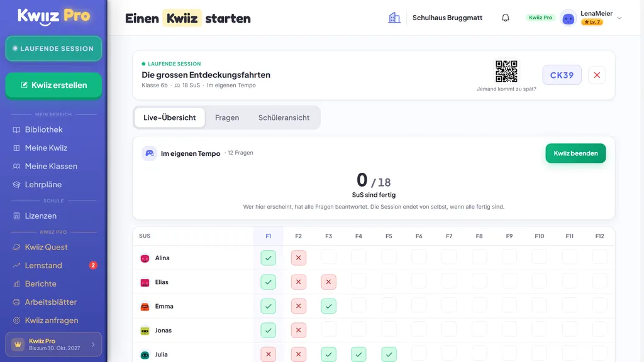Expand the Kwiiz Pro subscription chevron

tap(93, 345)
